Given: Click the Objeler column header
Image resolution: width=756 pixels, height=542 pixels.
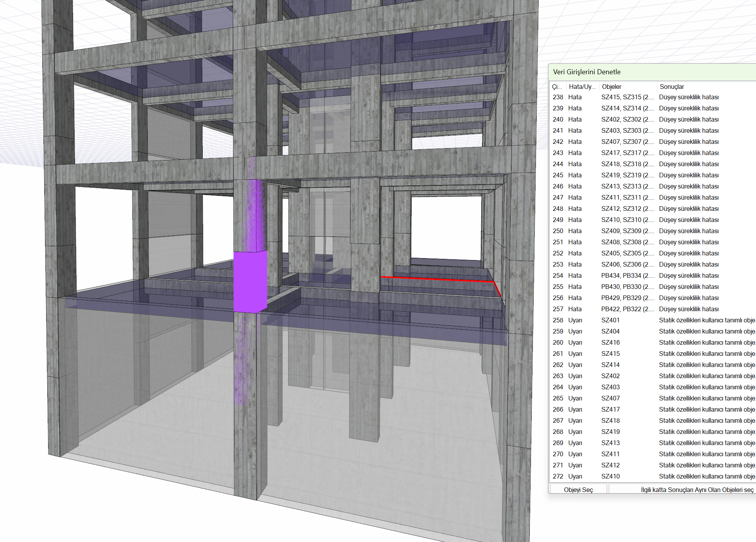Looking at the screenshot, I should pos(612,87).
